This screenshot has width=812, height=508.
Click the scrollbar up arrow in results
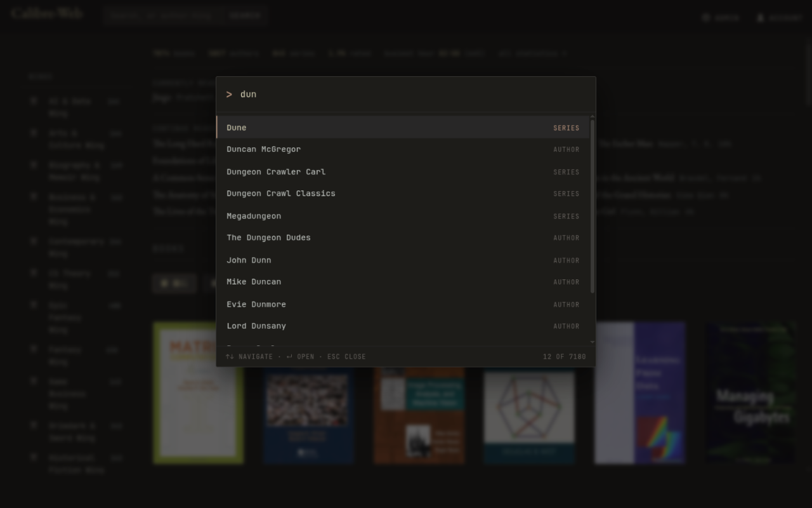[593, 117]
